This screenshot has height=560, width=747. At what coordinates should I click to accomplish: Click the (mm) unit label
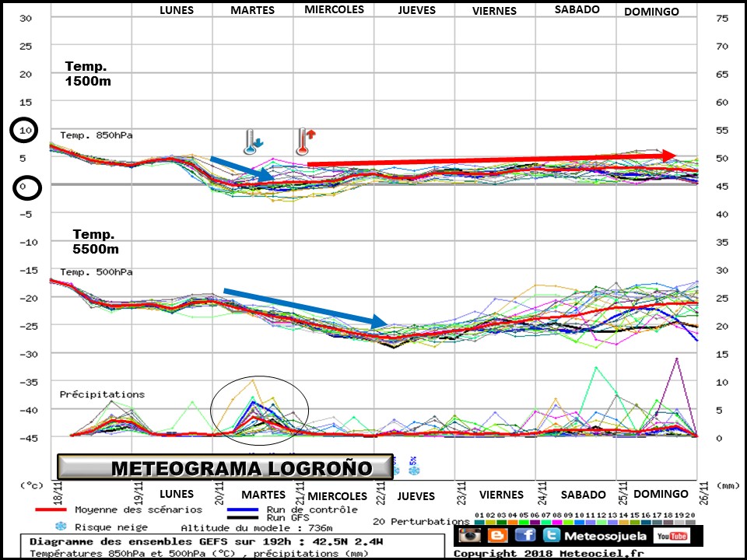(x=728, y=485)
